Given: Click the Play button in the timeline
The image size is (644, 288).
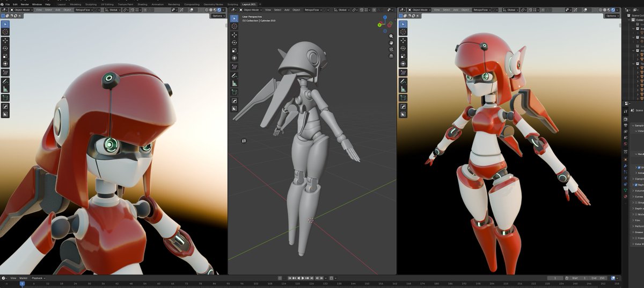Looking at the screenshot, I should click(303, 278).
